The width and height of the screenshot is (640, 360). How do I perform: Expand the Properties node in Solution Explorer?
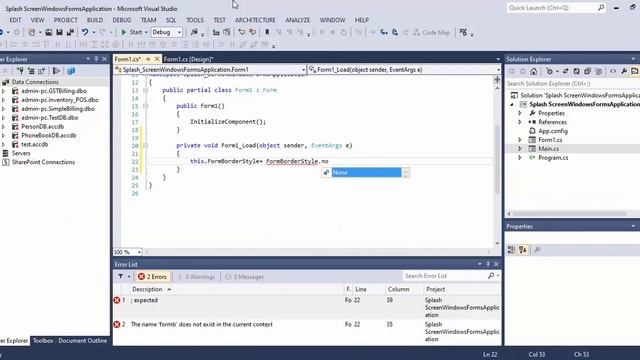pos(520,113)
